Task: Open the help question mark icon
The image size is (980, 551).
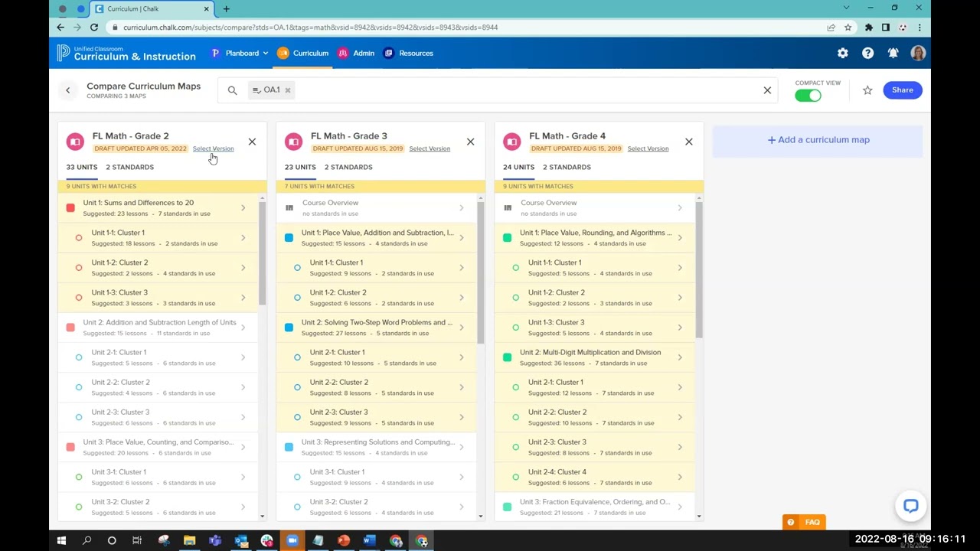Action: click(867, 53)
